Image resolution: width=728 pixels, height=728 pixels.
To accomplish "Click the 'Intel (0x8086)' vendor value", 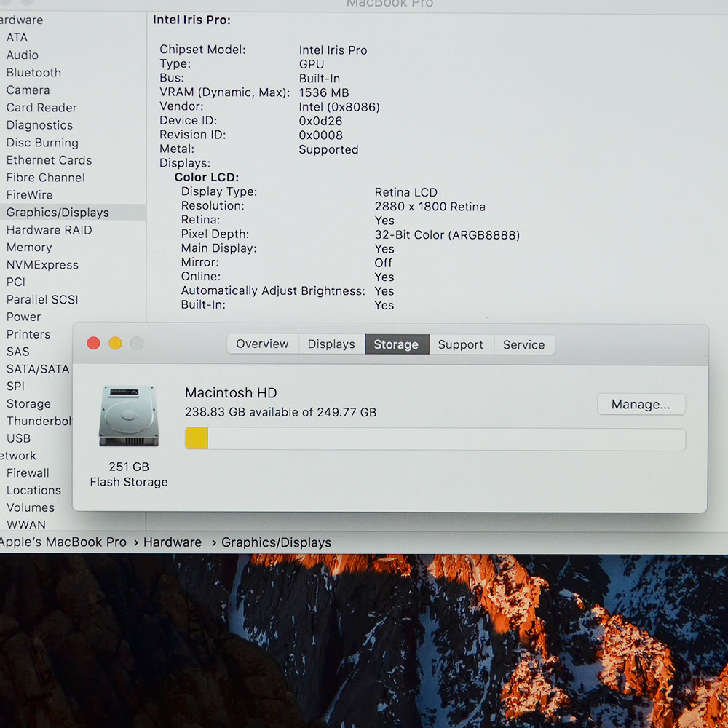I will pos(339,107).
